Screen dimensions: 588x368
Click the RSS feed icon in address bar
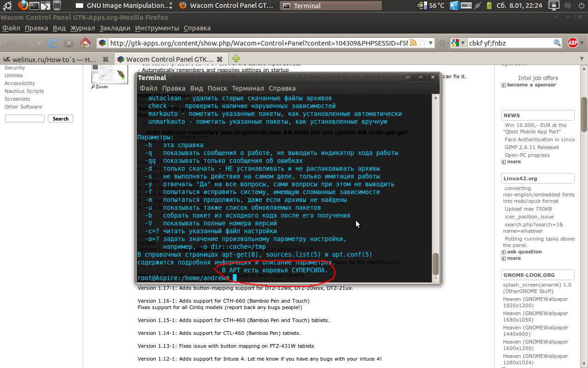tap(413, 43)
